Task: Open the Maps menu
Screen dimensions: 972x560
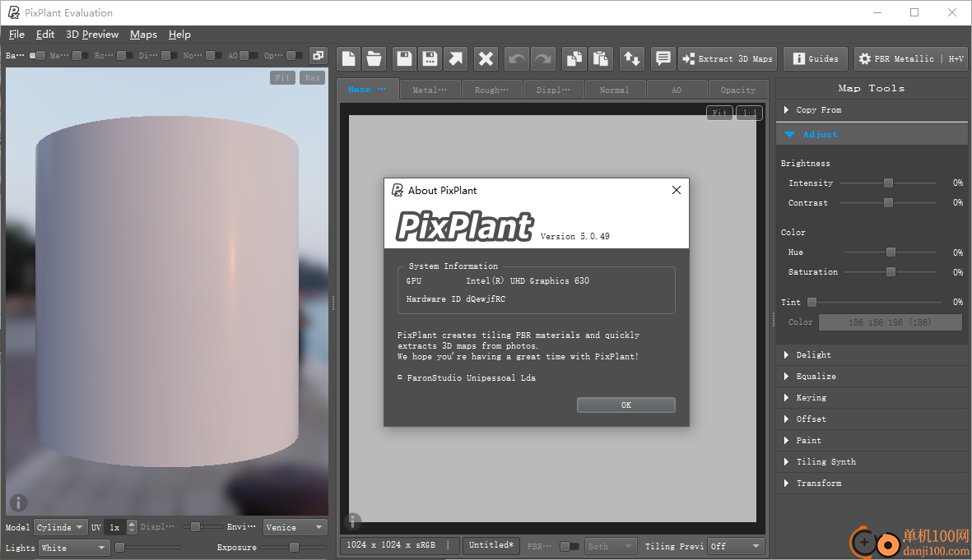Action: (143, 35)
